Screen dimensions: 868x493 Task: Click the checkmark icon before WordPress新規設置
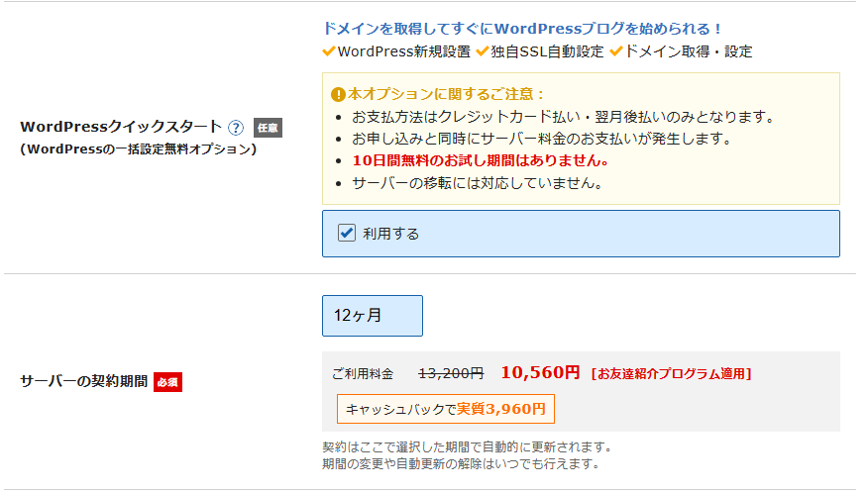click(x=329, y=50)
